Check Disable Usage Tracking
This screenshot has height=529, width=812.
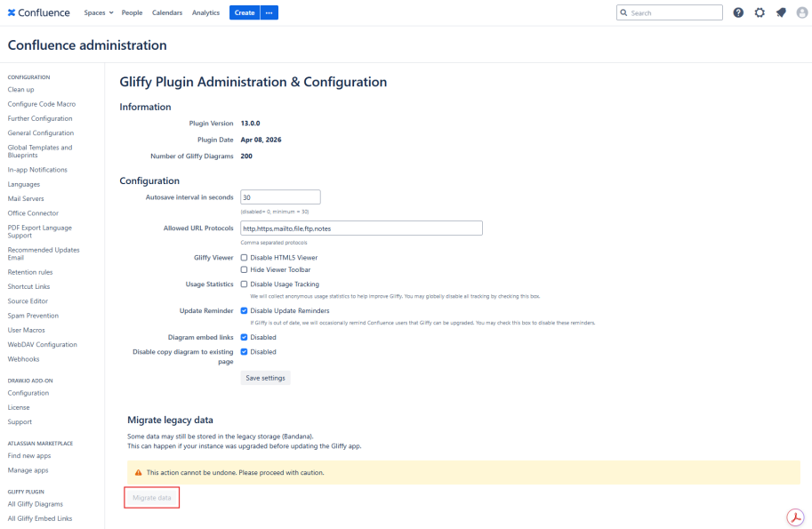click(244, 285)
